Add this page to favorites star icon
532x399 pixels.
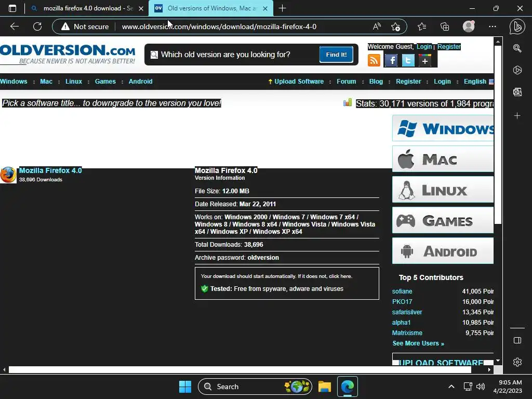pyautogui.click(x=395, y=26)
